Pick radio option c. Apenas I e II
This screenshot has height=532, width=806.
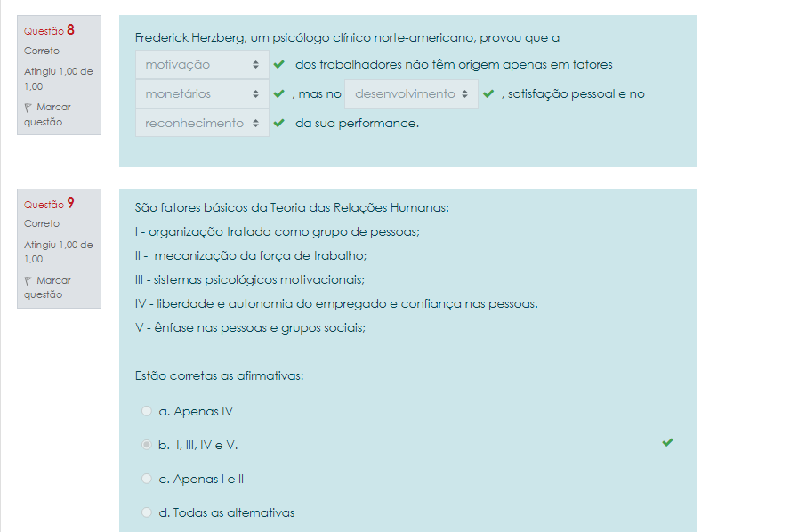point(147,479)
